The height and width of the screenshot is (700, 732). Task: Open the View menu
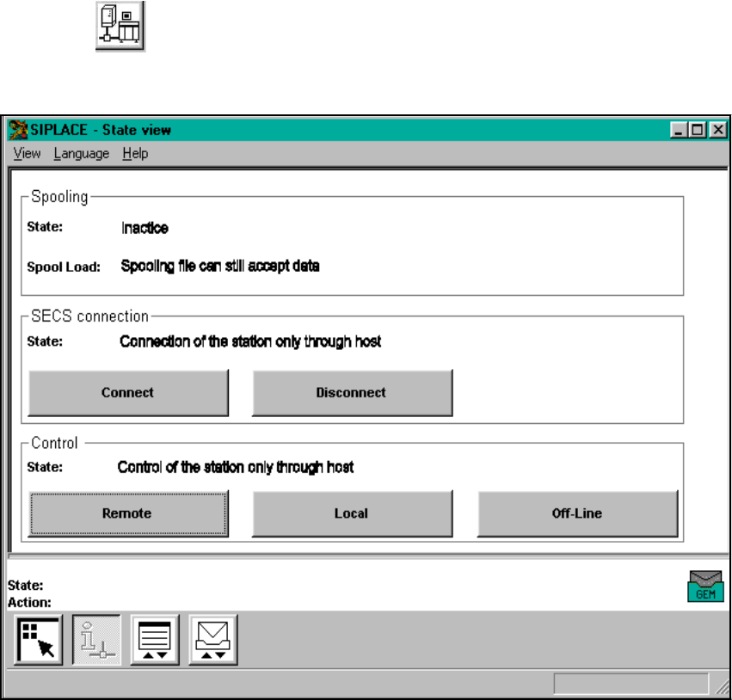[27, 154]
